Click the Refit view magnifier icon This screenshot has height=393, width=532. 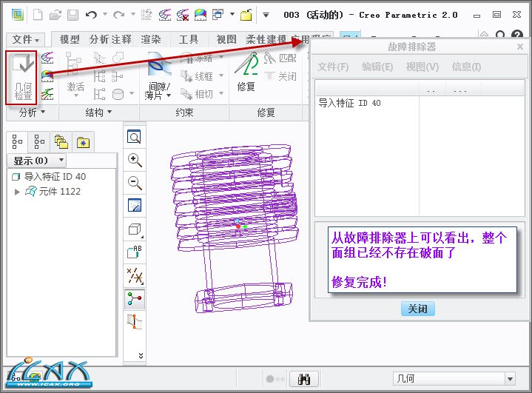click(135, 137)
